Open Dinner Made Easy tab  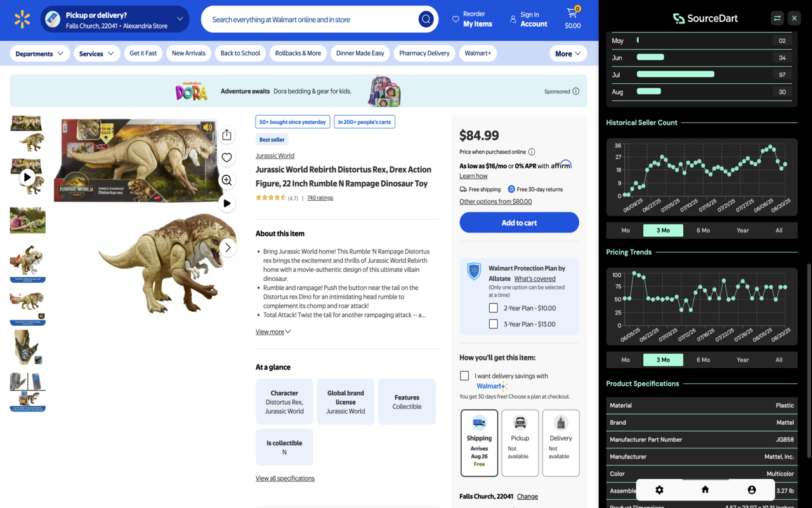pos(360,53)
